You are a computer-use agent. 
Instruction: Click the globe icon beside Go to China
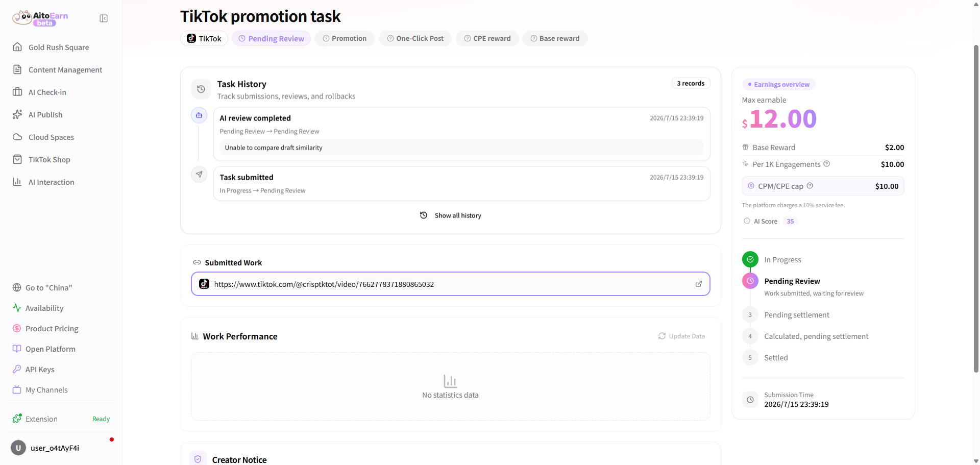tap(17, 287)
